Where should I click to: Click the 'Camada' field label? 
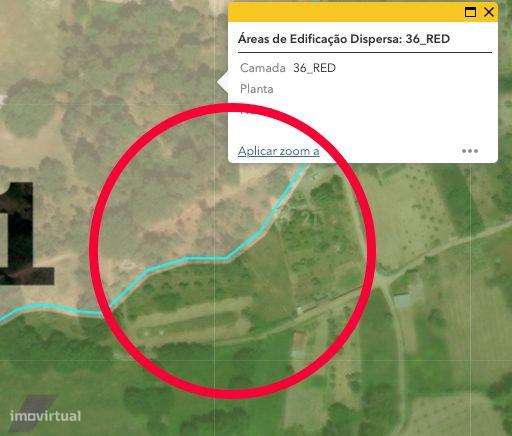[263, 68]
